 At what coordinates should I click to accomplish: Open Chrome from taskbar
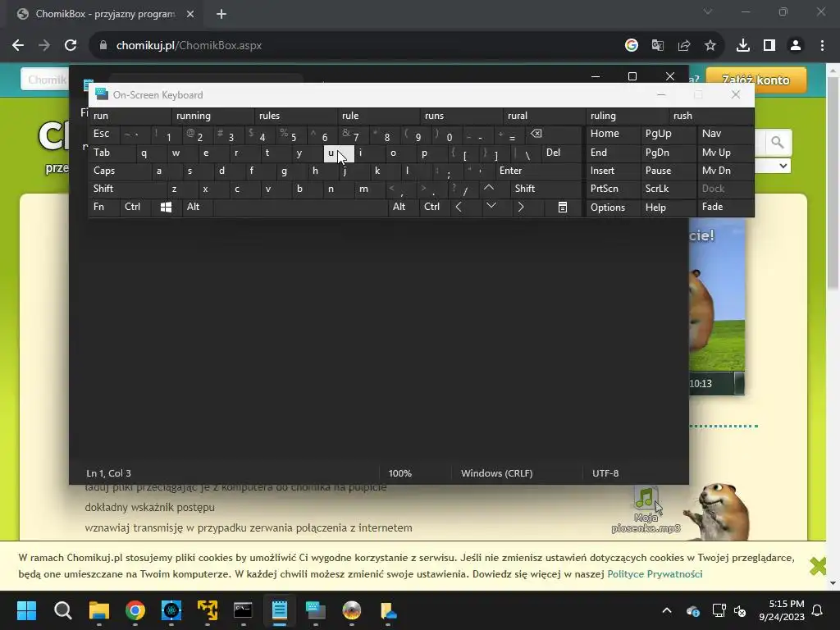click(135, 610)
